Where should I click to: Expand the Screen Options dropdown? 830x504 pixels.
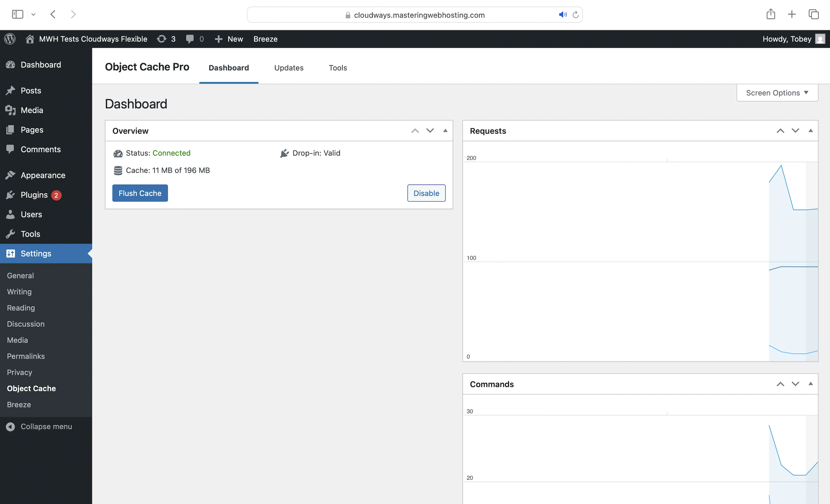[777, 93]
